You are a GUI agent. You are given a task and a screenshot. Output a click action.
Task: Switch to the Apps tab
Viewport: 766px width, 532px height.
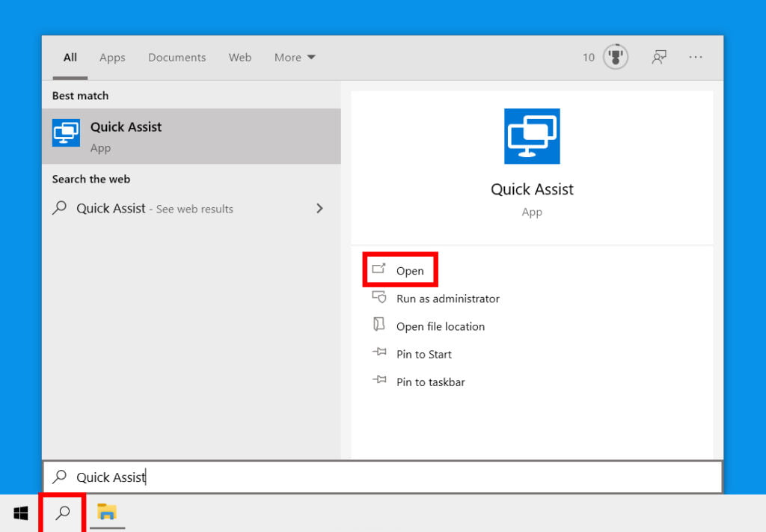point(112,57)
